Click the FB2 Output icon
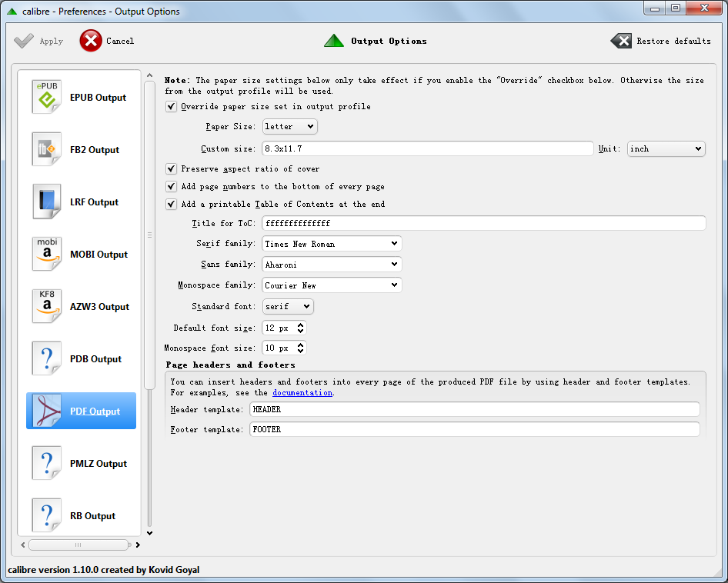 pos(46,149)
